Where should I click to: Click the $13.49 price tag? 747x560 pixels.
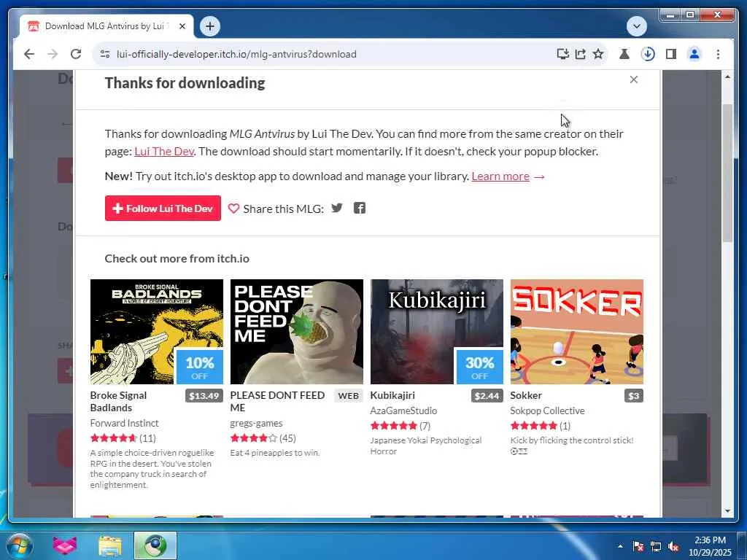click(x=204, y=396)
